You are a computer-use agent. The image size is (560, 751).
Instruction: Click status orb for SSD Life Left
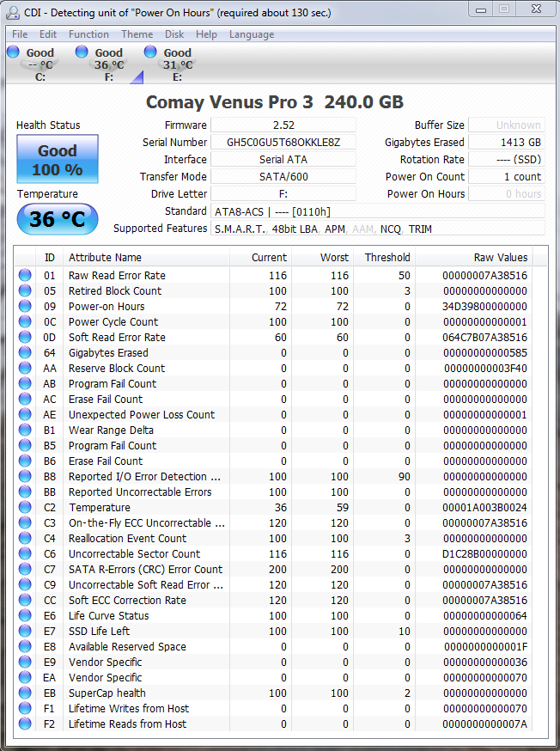[25, 632]
